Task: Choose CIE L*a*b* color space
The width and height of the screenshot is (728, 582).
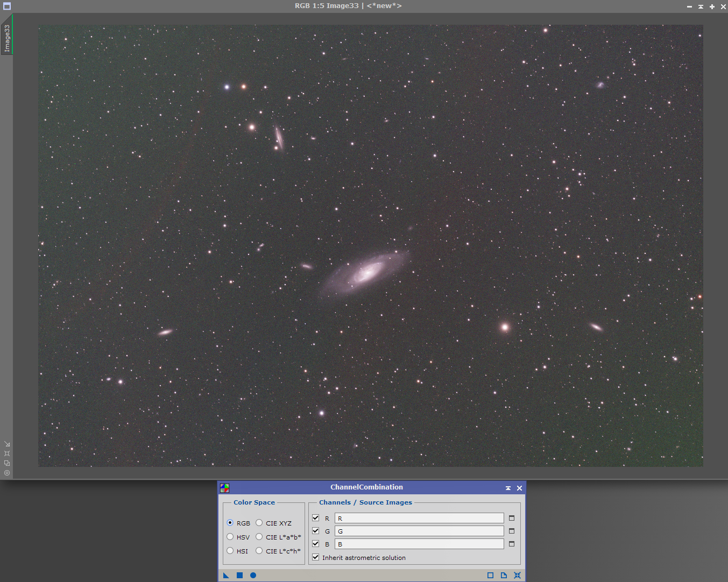Action: [259, 537]
